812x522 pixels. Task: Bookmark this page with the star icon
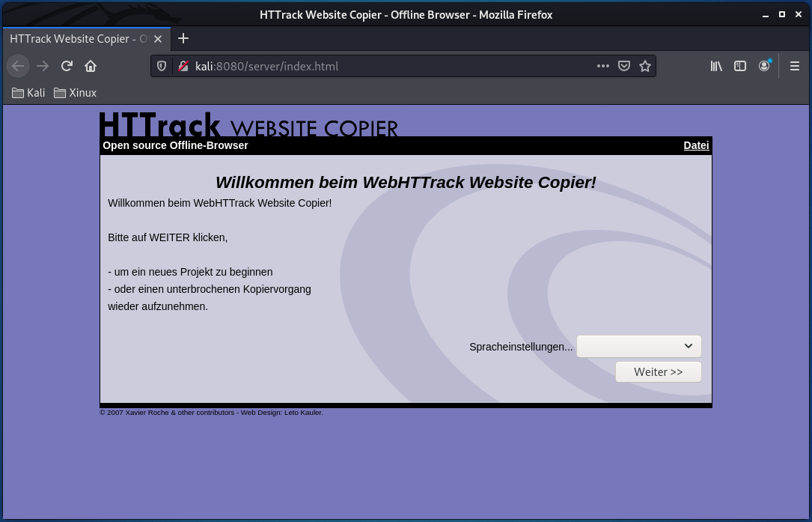coord(645,66)
